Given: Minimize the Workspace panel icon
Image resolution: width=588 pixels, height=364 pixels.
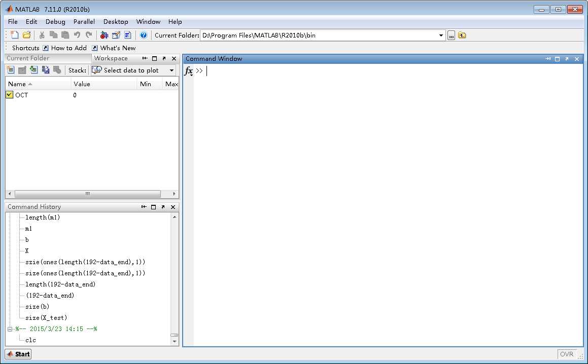Looking at the screenshot, I should click(x=145, y=58).
